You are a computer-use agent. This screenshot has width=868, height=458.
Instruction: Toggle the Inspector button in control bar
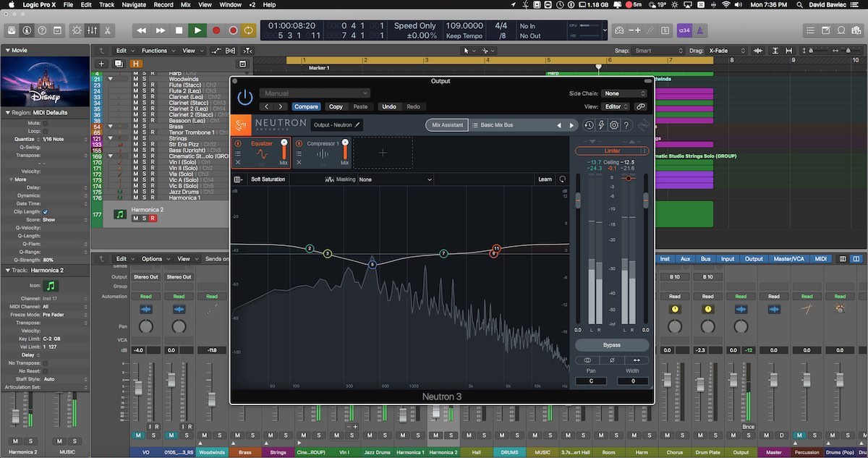pos(27,30)
